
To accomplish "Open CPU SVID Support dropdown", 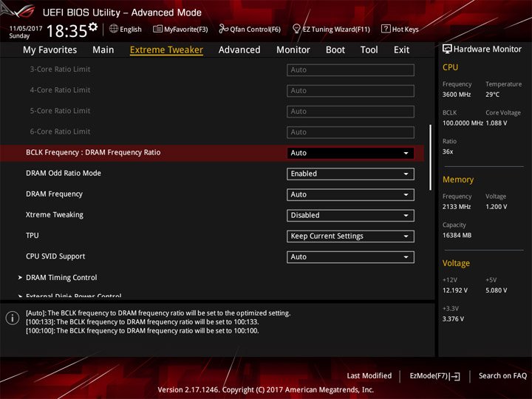I will click(x=350, y=257).
